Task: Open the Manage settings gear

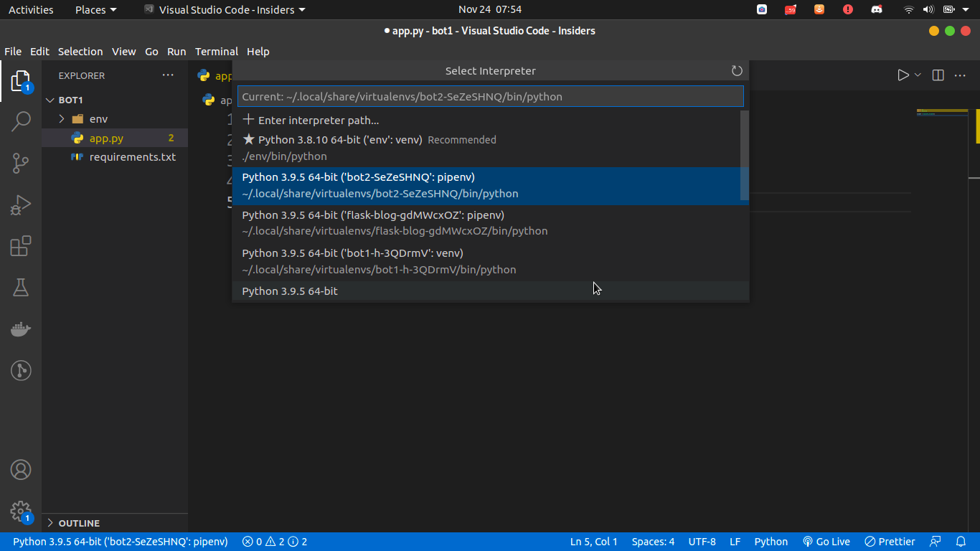Action: point(21,512)
